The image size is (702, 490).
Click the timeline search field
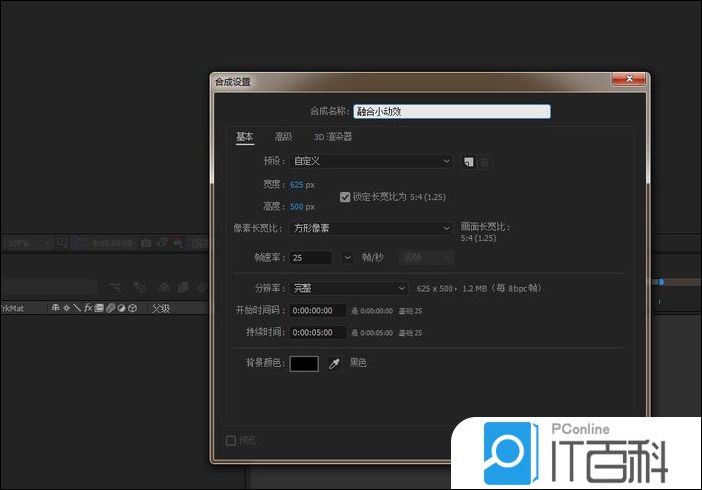48,287
